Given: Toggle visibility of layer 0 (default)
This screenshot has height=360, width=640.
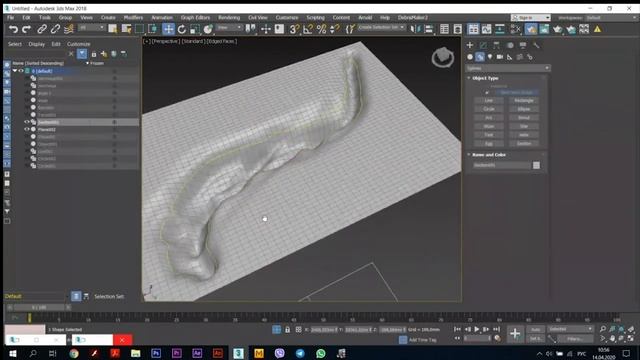Looking at the screenshot, I should pos(21,71).
